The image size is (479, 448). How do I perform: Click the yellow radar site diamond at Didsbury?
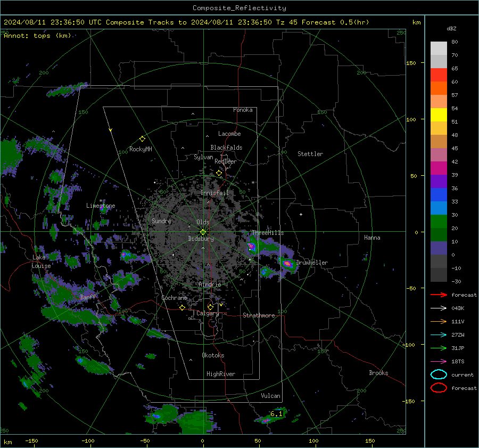(203, 232)
